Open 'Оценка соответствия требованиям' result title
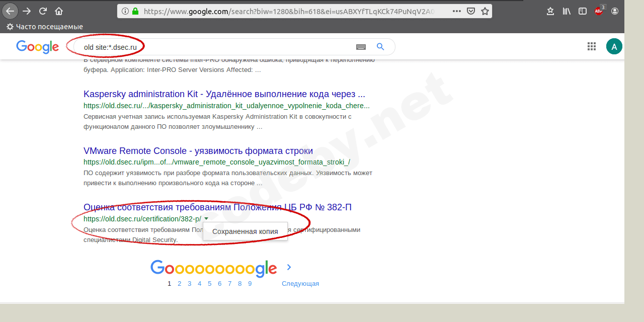 coord(217,207)
